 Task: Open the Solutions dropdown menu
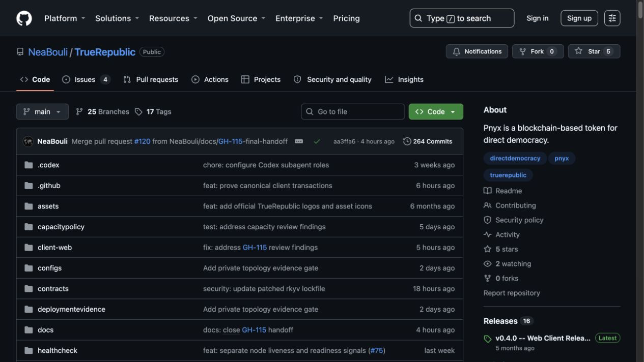[117, 18]
